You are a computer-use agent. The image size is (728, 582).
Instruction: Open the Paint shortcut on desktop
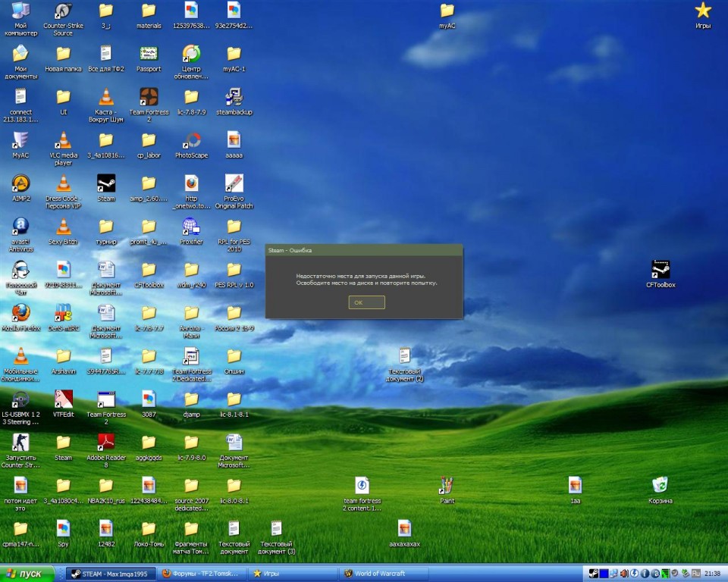(447, 490)
